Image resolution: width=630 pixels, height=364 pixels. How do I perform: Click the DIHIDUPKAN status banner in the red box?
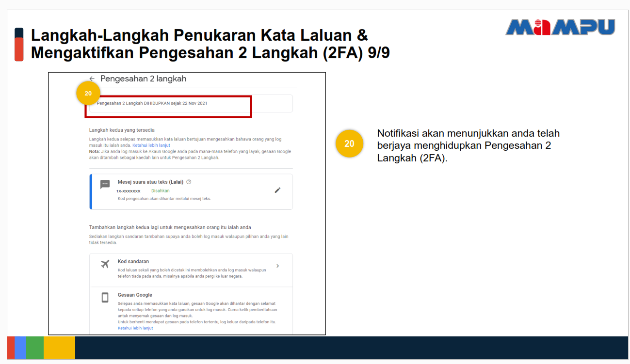(152, 103)
